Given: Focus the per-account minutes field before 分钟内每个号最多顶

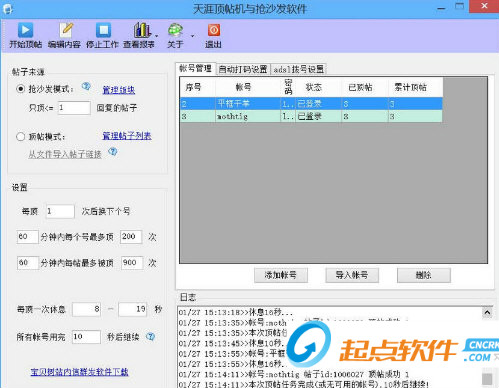Looking at the screenshot, I should 27,237.
